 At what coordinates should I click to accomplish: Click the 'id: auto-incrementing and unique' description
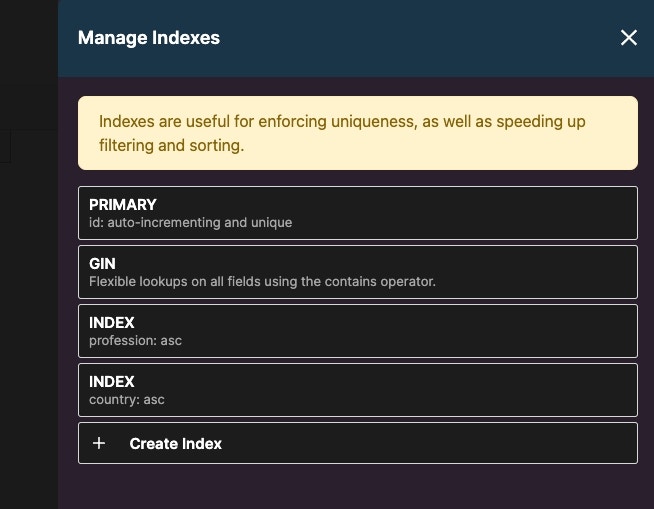click(190, 222)
